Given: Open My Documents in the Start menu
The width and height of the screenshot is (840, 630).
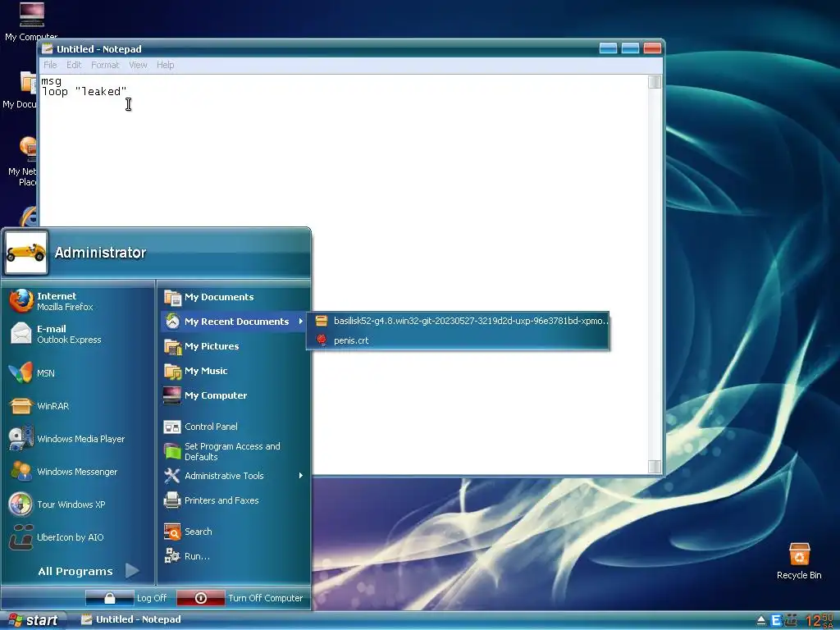Looking at the screenshot, I should tap(234, 297).
